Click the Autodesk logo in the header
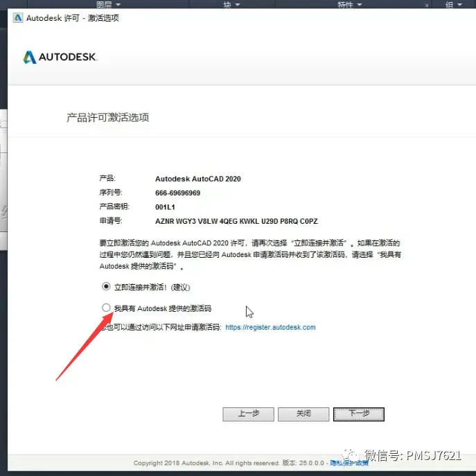 tap(60, 57)
